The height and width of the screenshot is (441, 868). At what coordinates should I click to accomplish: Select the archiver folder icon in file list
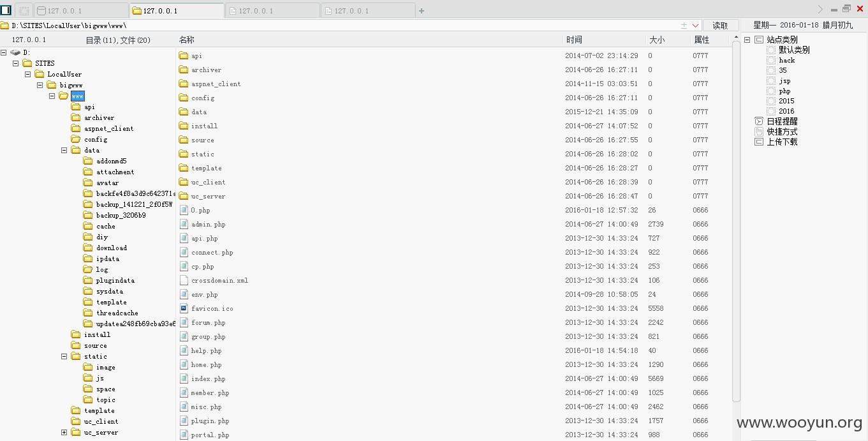pyautogui.click(x=184, y=70)
